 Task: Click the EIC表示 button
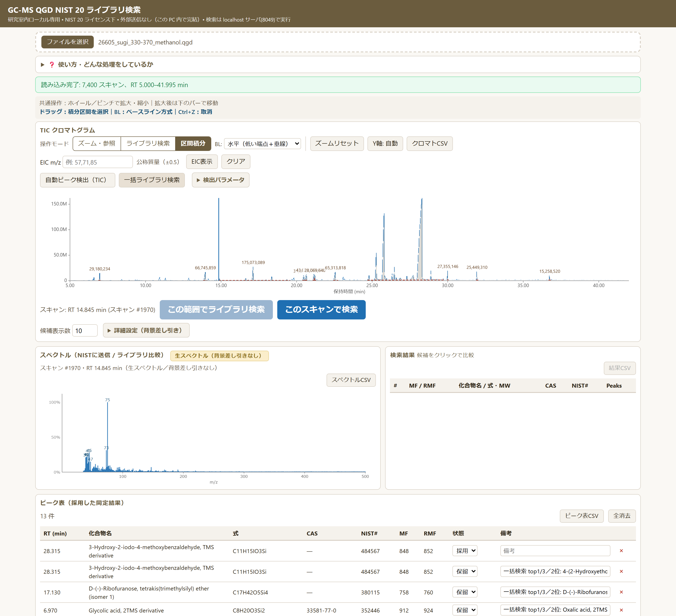coord(202,161)
